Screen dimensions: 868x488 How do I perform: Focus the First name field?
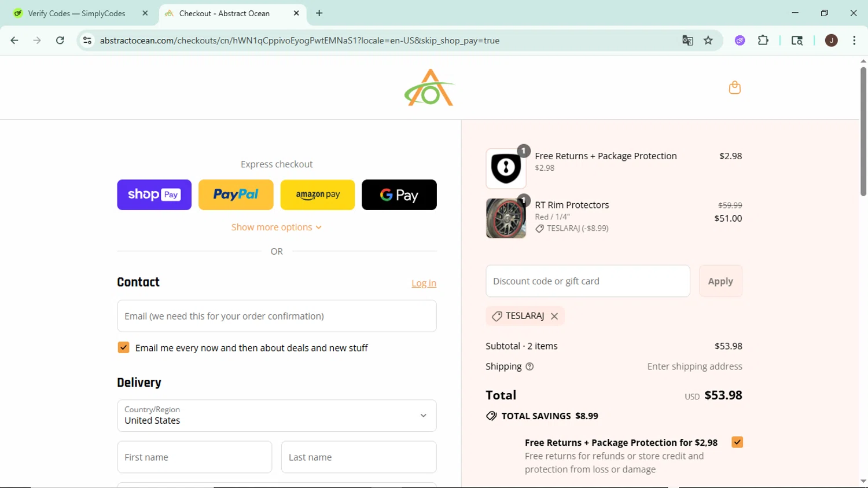(194, 457)
